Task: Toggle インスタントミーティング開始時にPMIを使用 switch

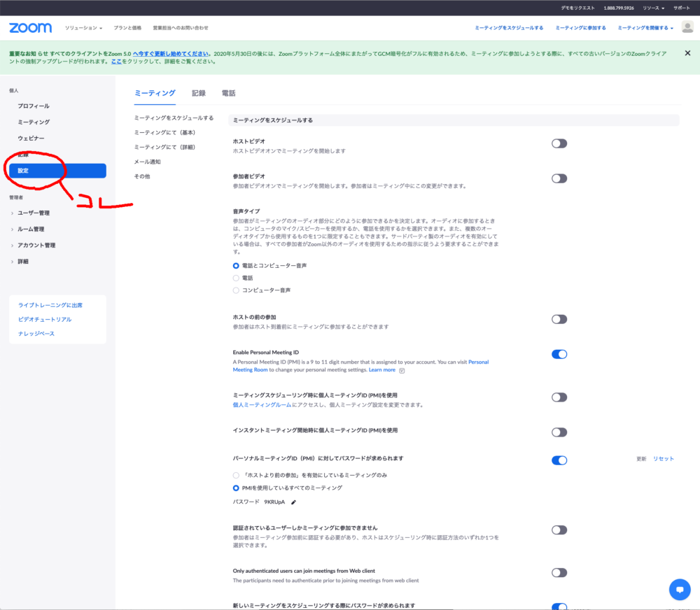Action: (x=559, y=432)
